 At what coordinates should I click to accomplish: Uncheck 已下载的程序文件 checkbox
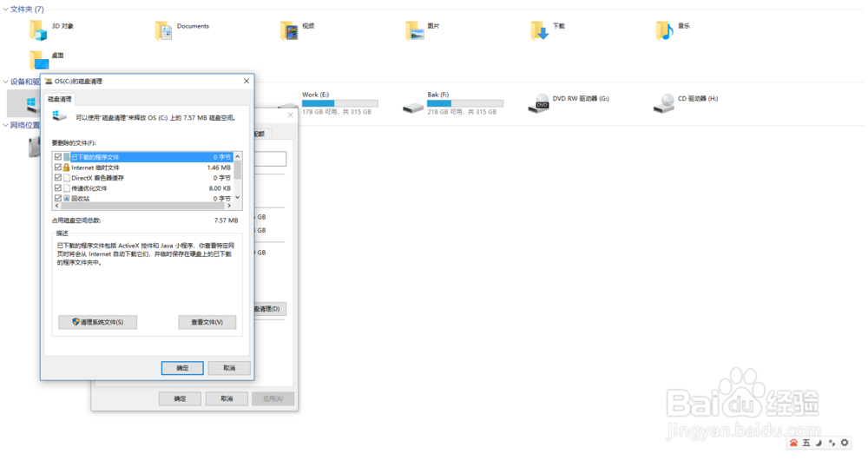tap(57, 156)
